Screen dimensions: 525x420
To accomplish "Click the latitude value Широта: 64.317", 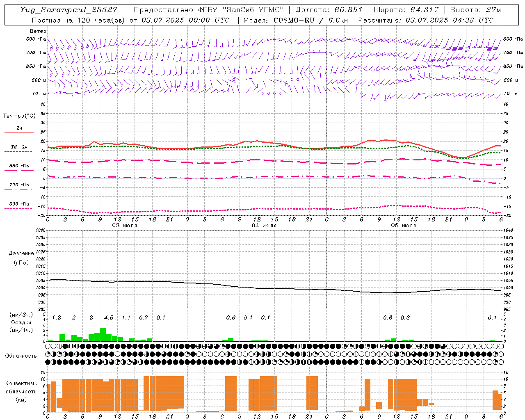I will (406, 10).
